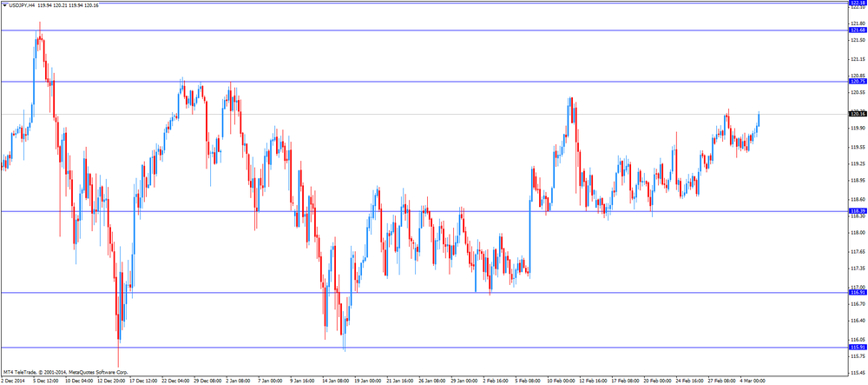Click the 121.15 price scale value

point(858,59)
